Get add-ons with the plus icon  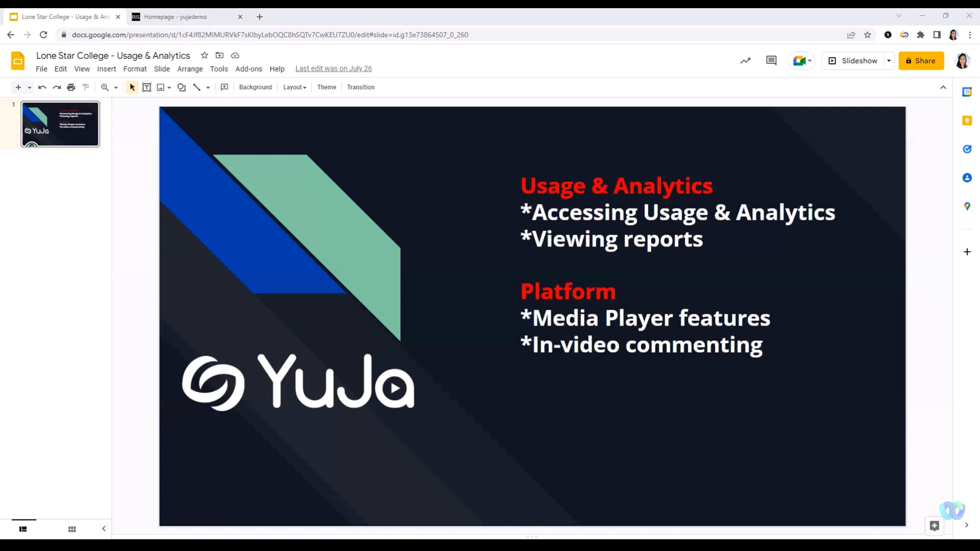[x=967, y=252]
